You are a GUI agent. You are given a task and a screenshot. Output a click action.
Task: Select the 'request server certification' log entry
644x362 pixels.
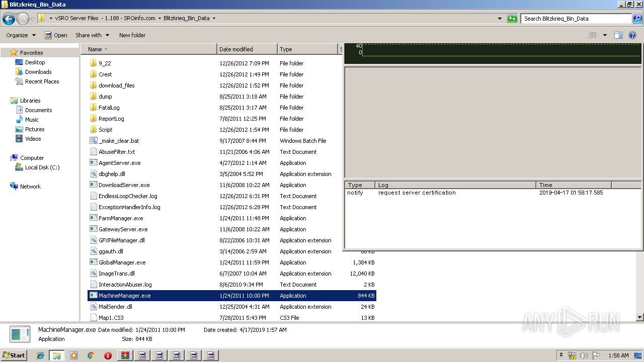417,193
